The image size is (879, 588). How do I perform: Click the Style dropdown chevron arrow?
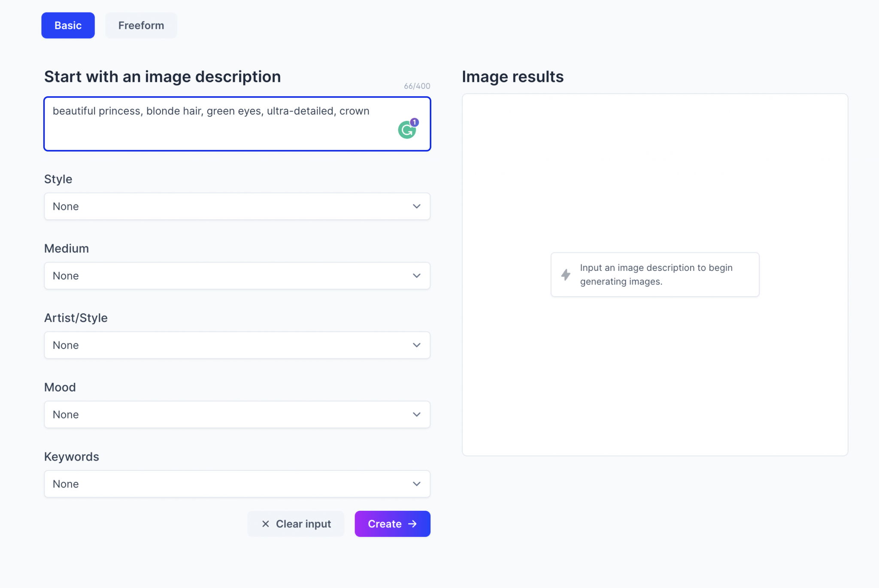(416, 206)
